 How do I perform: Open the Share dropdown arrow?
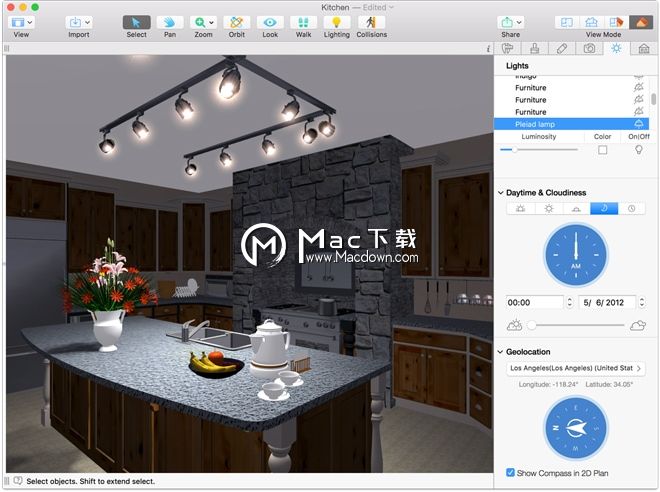pos(519,22)
